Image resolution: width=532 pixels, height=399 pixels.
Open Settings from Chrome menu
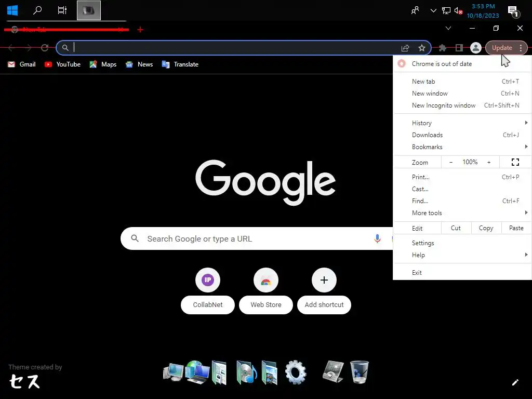click(462, 243)
